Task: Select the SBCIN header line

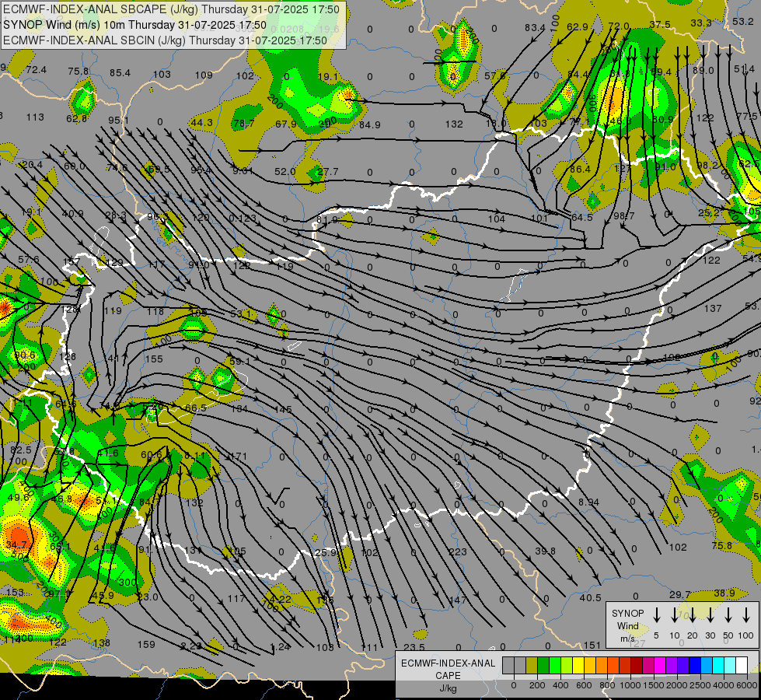Action: [x=165, y=40]
